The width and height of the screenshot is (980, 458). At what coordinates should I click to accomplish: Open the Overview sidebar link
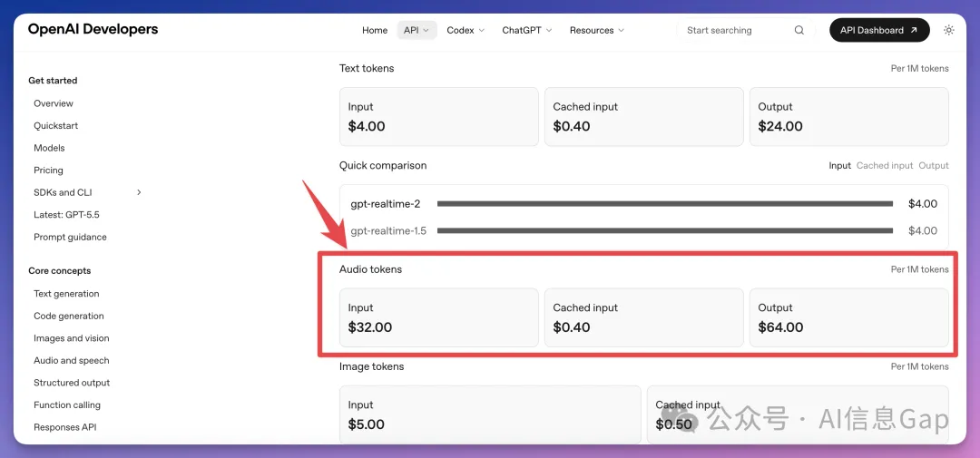coord(54,103)
